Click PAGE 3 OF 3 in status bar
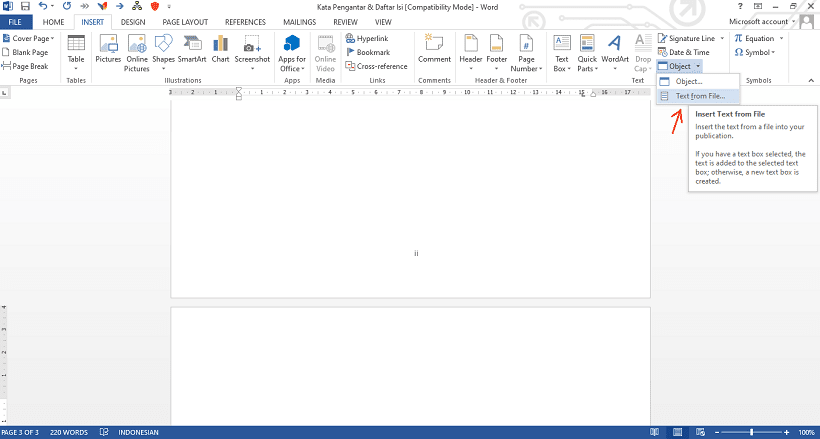Viewport: 820px width, 439px height. pyautogui.click(x=20, y=432)
